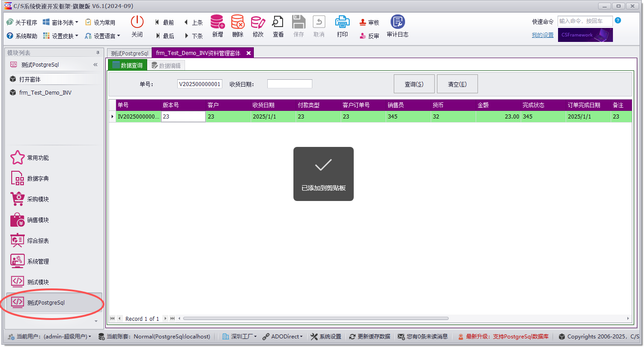
Task: Open the 查看 view icon
Action: (x=278, y=26)
